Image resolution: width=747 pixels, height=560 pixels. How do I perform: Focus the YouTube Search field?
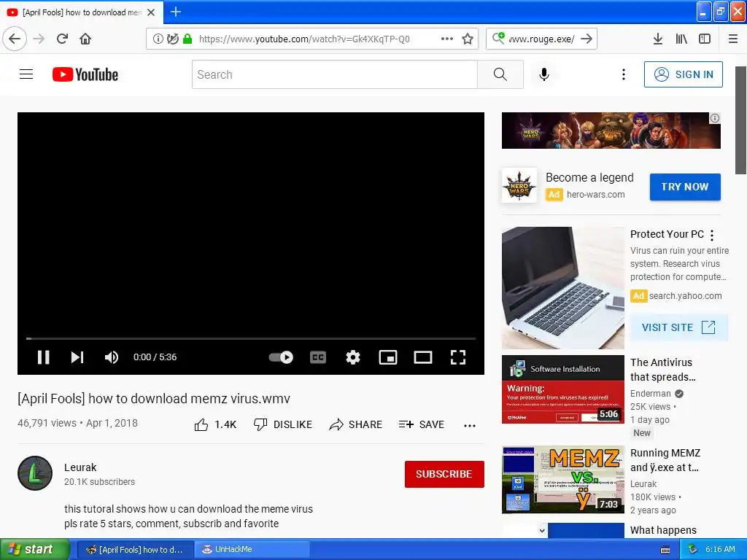[334, 74]
